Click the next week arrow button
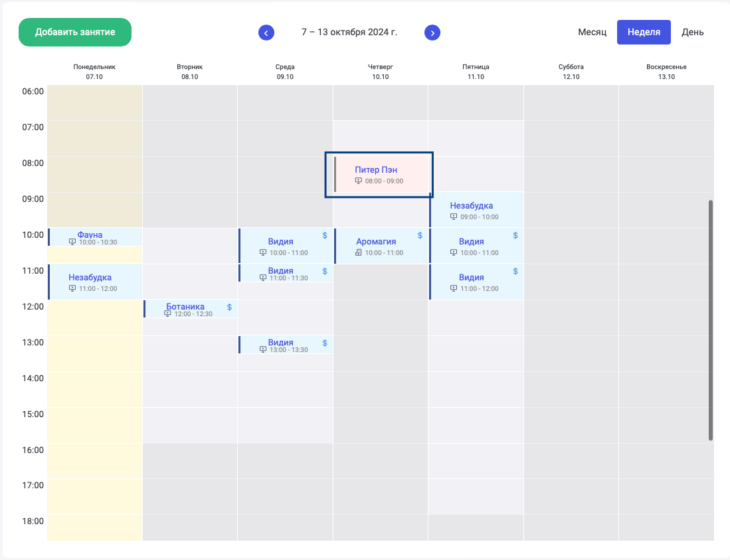 coord(432,33)
